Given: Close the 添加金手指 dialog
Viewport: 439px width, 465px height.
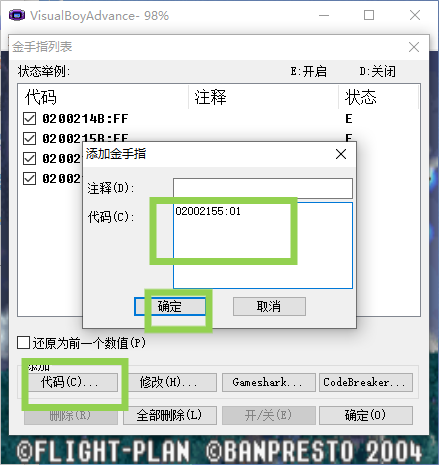Looking at the screenshot, I should 341,154.
